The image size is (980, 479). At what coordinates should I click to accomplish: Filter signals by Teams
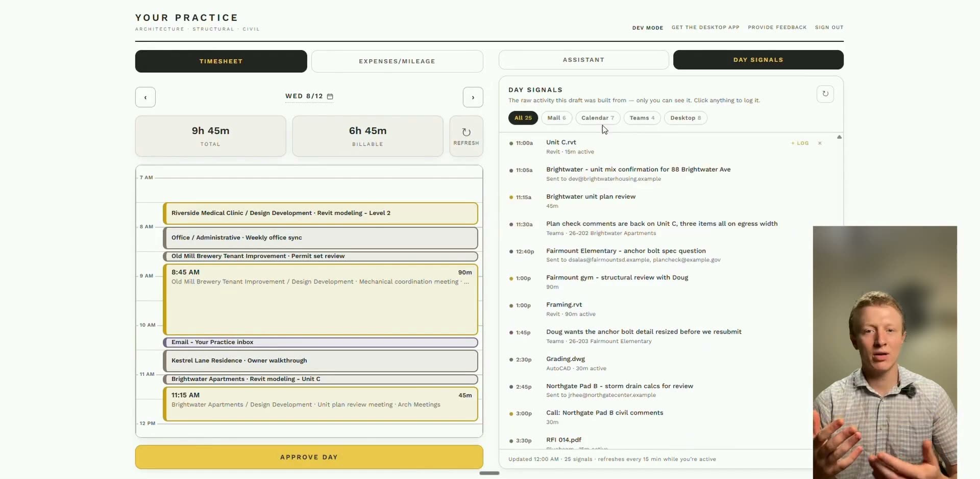coord(642,118)
